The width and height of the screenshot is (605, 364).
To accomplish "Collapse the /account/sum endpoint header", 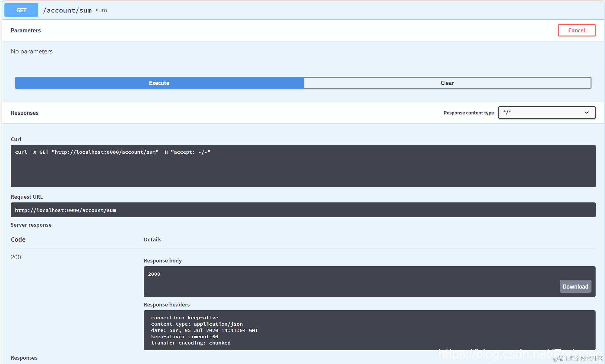I will click(346, 10).
